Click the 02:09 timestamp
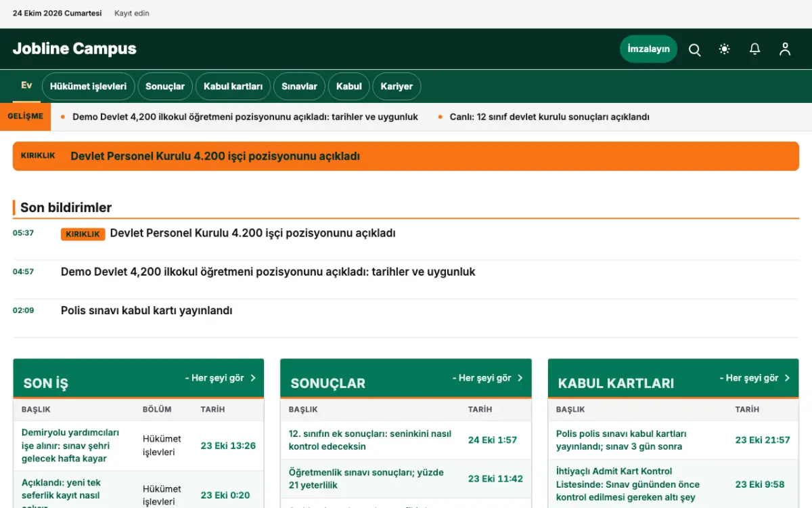 [23, 310]
